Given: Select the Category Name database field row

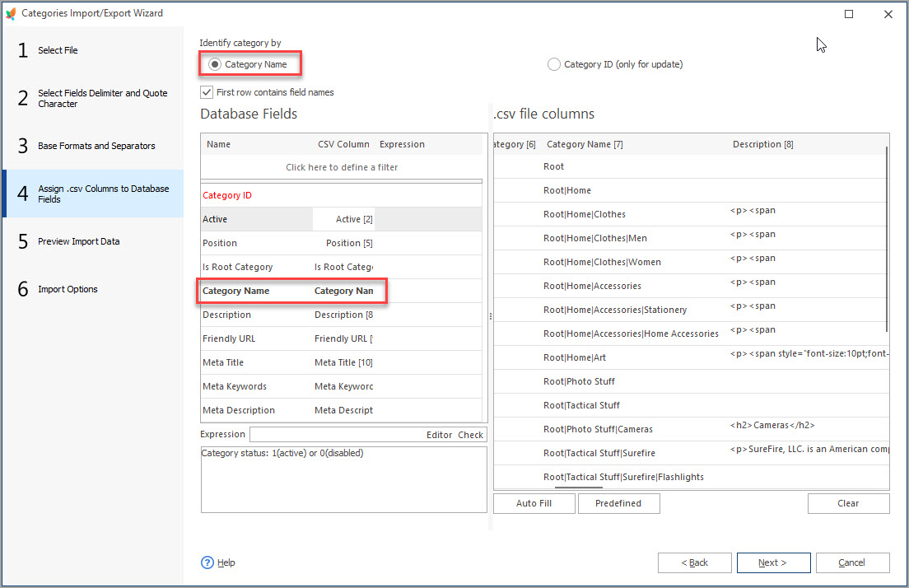Looking at the screenshot, I should click(342, 291).
